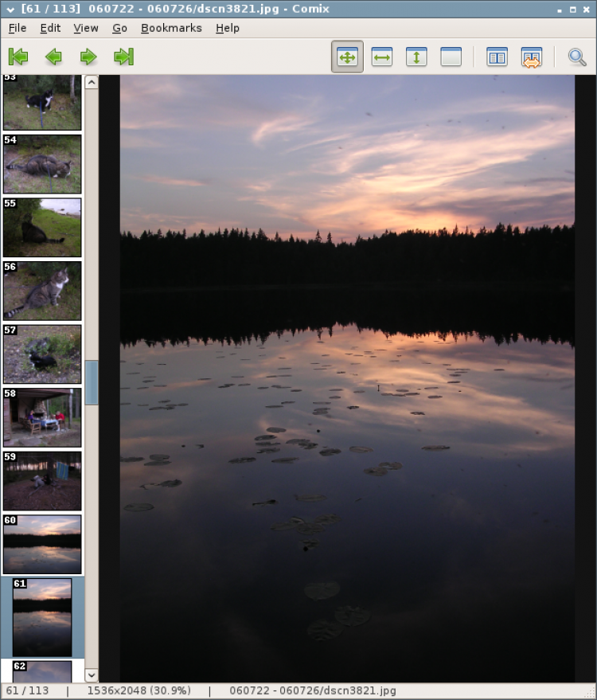Jump to the last page

[x=123, y=57]
